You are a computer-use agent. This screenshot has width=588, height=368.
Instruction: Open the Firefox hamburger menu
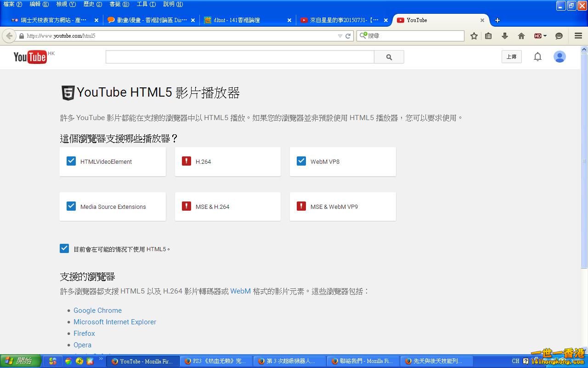coord(578,36)
